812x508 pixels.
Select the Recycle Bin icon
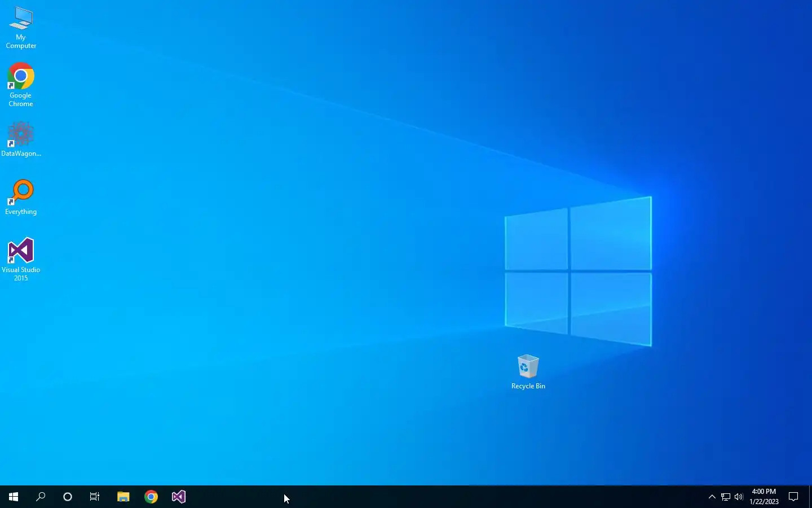click(528, 372)
